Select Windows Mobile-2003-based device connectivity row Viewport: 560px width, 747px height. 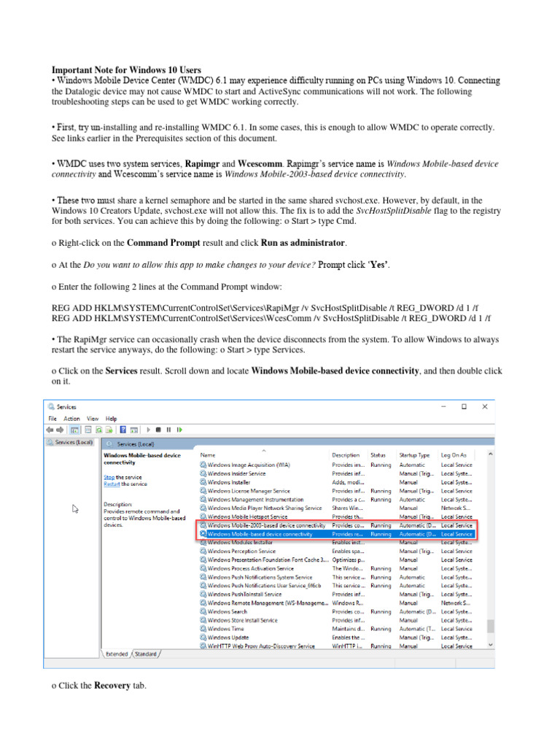tap(337, 525)
